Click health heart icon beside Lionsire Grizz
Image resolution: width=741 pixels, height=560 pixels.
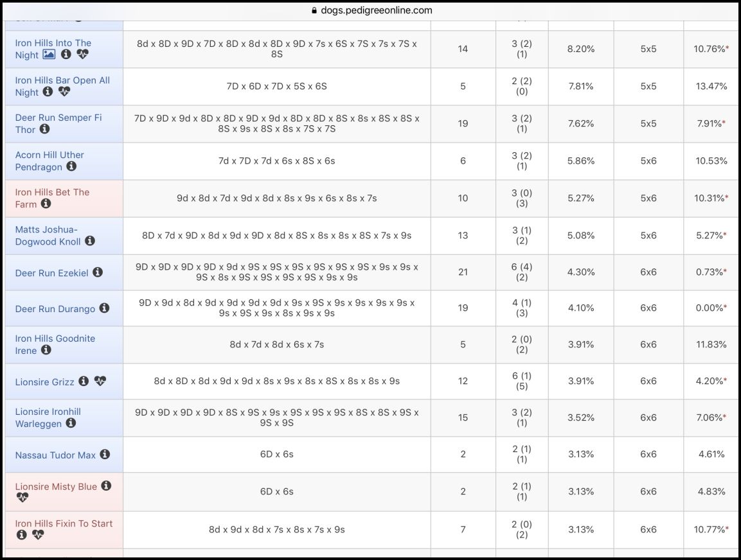click(100, 381)
